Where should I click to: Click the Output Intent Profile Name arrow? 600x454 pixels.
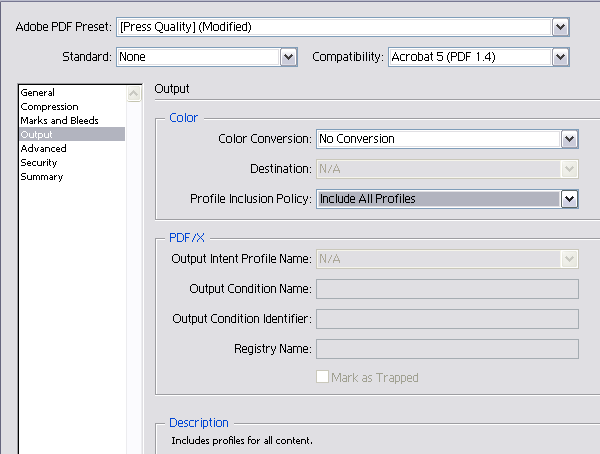click(x=569, y=259)
